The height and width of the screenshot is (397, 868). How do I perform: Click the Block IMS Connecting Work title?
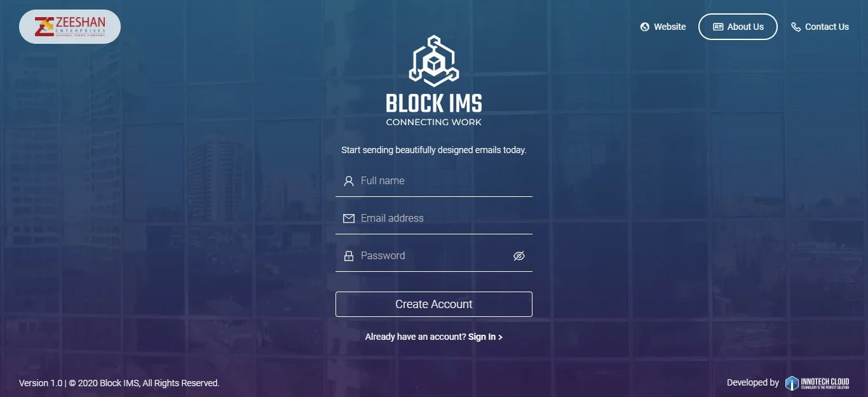[434, 109]
